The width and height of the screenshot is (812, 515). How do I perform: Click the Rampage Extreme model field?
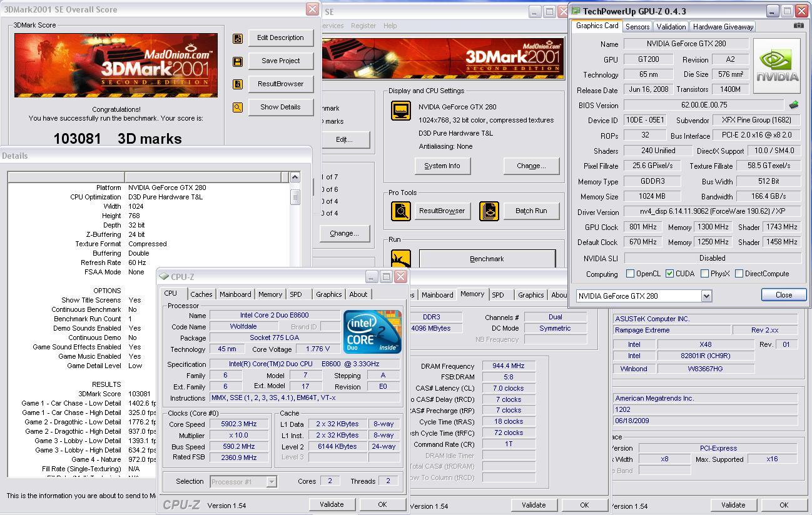[x=672, y=330]
